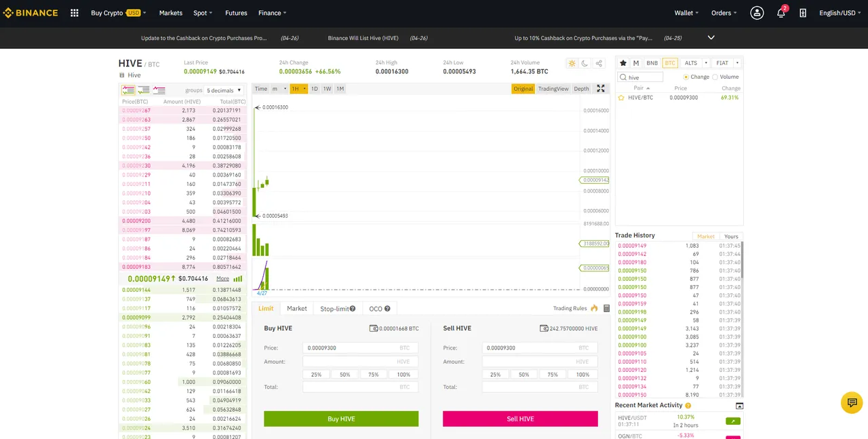Open OCO help question icon

click(387, 309)
